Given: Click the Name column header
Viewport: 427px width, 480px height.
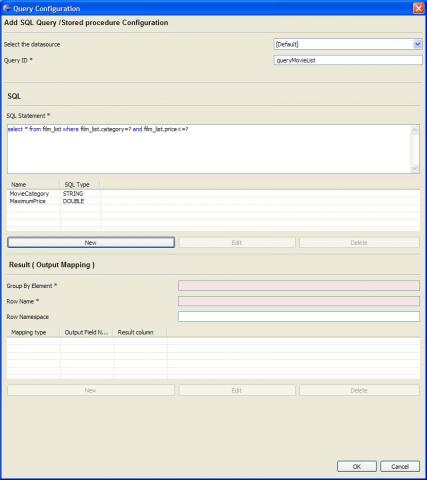Looking at the screenshot, I should pyautogui.click(x=34, y=185).
